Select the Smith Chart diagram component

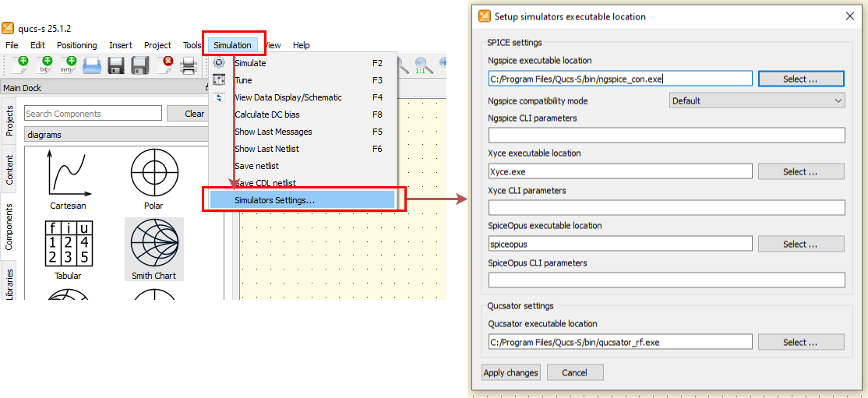click(x=154, y=249)
